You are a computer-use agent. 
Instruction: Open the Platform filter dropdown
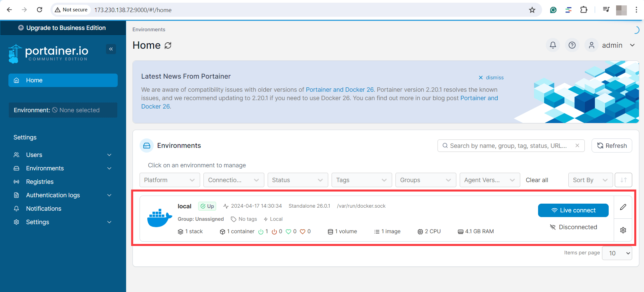tap(169, 180)
